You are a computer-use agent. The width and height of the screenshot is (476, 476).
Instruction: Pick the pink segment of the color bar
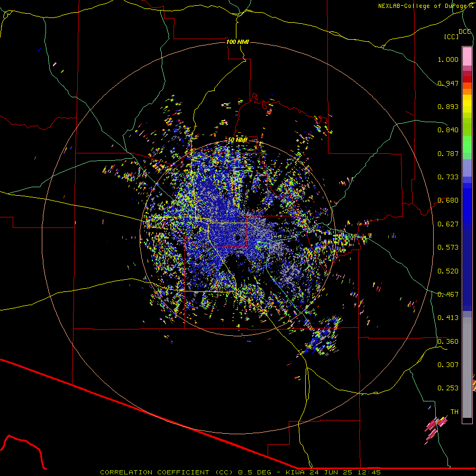[467, 56]
